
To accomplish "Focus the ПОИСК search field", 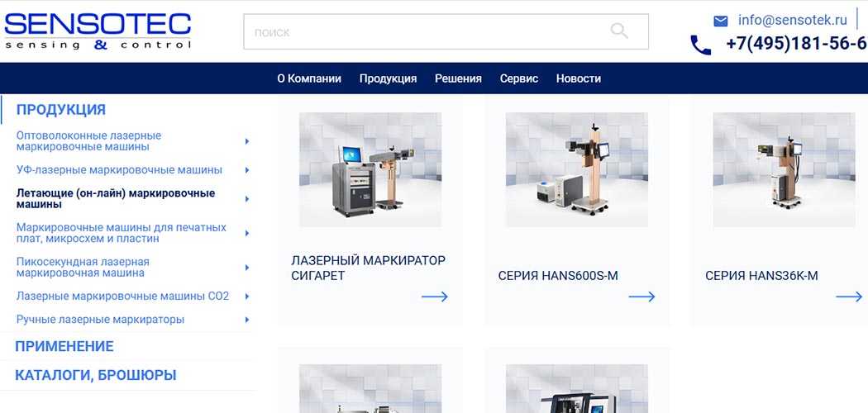I will pyautogui.click(x=446, y=31).
